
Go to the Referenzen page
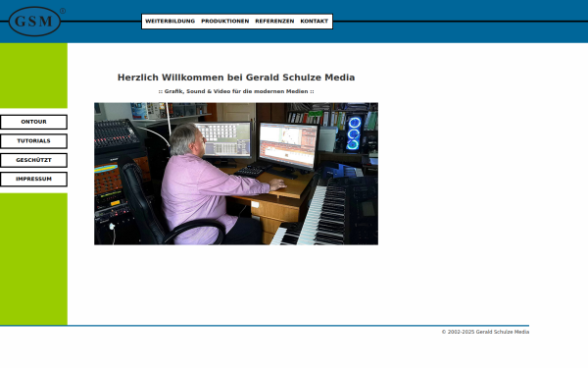tap(274, 22)
